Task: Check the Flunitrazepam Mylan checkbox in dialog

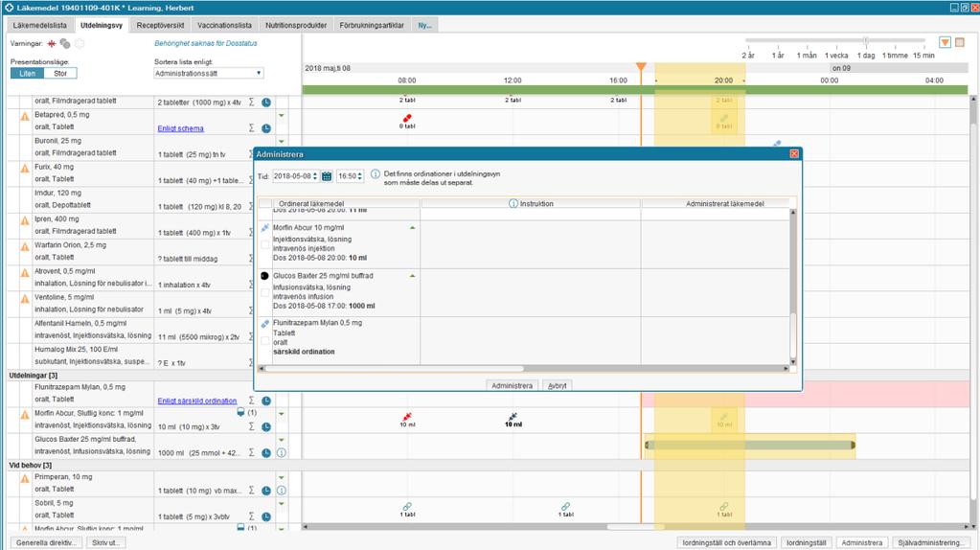Action: 265,340
